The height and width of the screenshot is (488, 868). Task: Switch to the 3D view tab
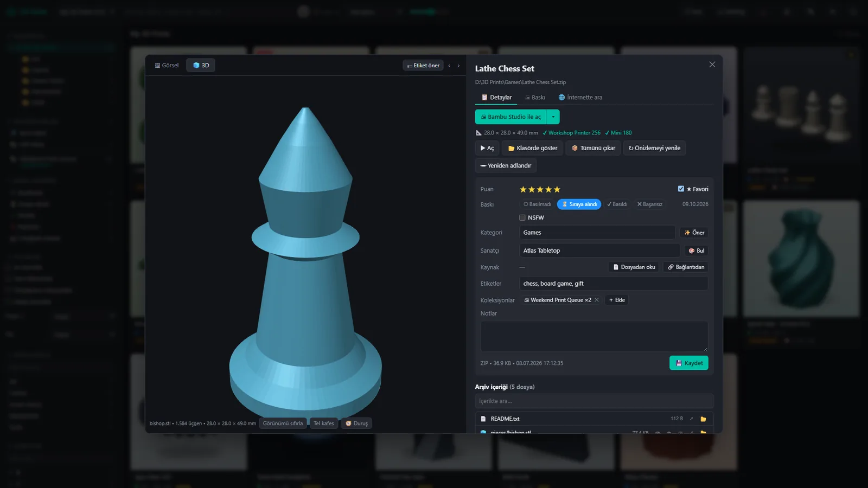[x=201, y=65]
